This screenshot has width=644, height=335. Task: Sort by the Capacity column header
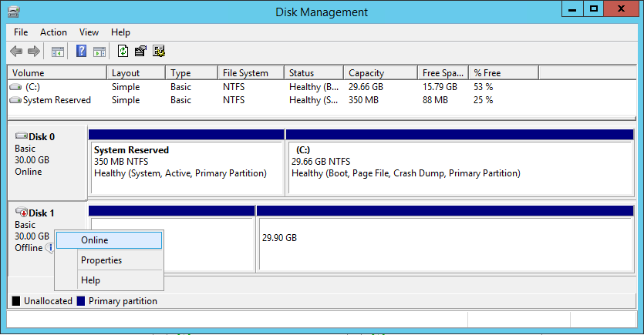click(x=381, y=73)
